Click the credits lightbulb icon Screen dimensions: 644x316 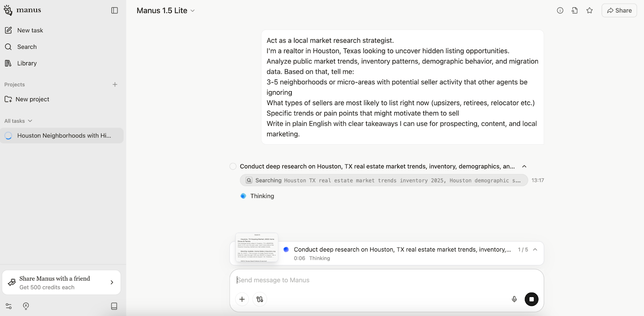click(x=25, y=306)
